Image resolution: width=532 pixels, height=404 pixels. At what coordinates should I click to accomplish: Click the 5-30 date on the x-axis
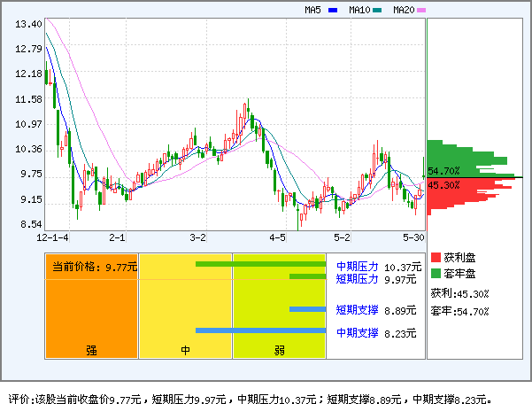coord(412,237)
